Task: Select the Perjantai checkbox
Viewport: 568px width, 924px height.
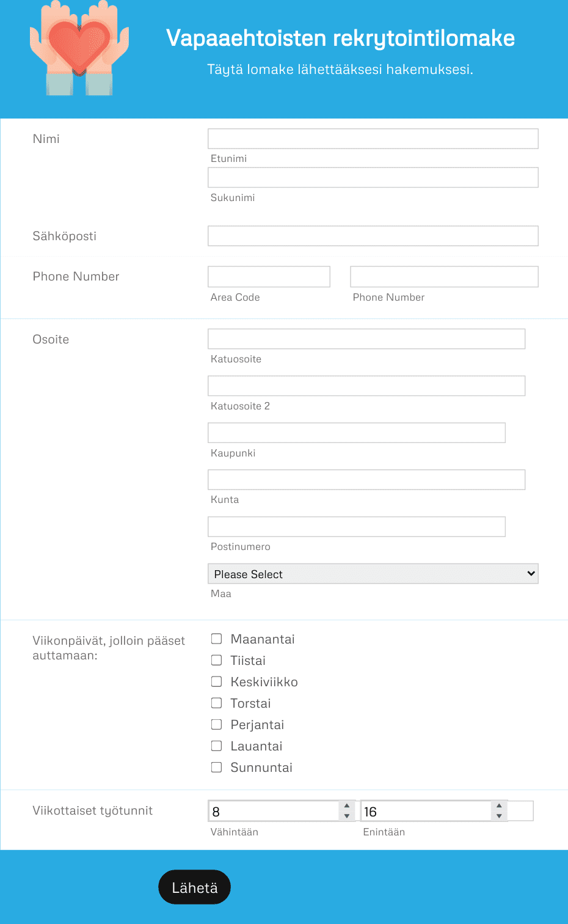Action: [216, 724]
